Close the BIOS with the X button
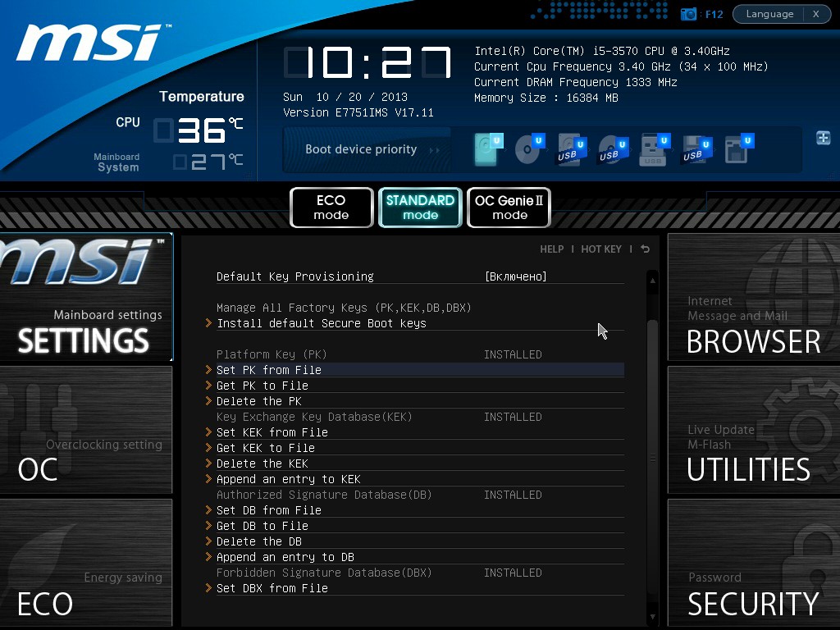The width and height of the screenshot is (840, 630). [816, 14]
